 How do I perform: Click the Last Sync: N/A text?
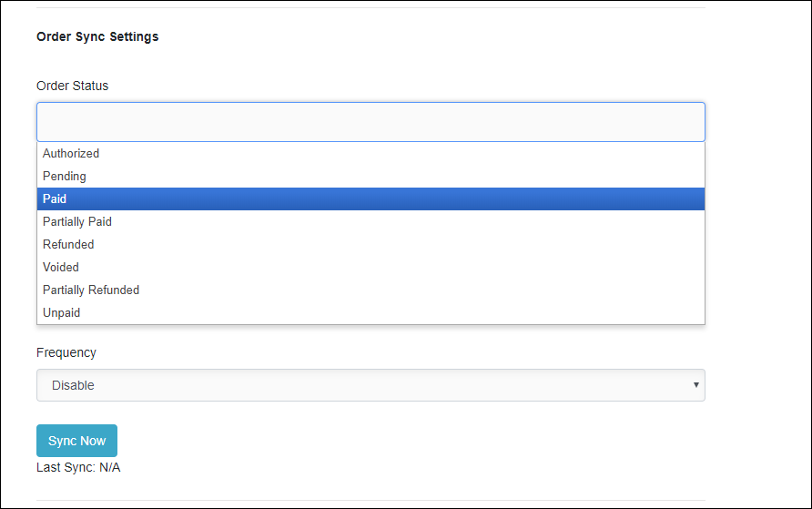pos(78,468)
